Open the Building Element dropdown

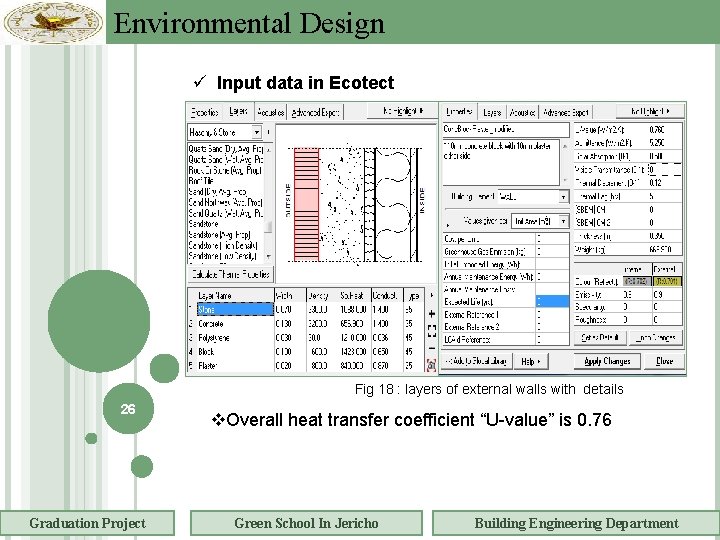click(563, 197)
